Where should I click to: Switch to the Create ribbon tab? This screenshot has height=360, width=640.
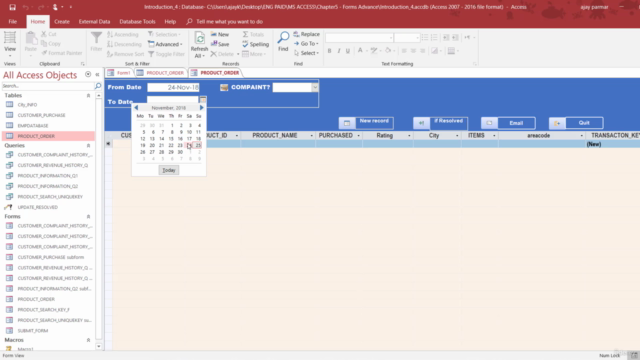62,22
